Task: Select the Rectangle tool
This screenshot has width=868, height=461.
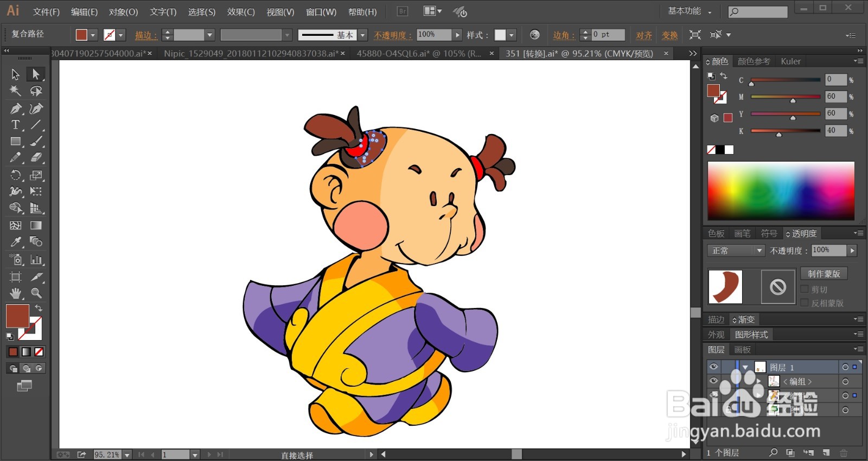Action: 15,142
